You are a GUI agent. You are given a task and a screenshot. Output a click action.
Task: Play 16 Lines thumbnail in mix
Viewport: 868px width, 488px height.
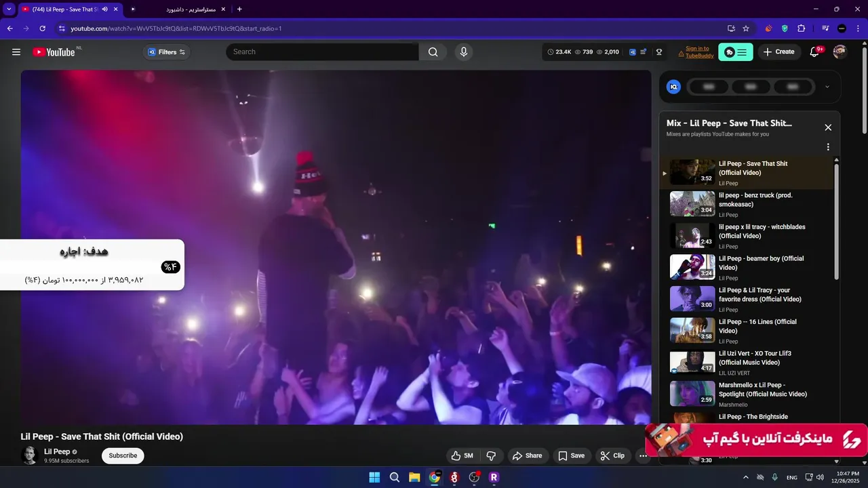(x=692, y=330)
